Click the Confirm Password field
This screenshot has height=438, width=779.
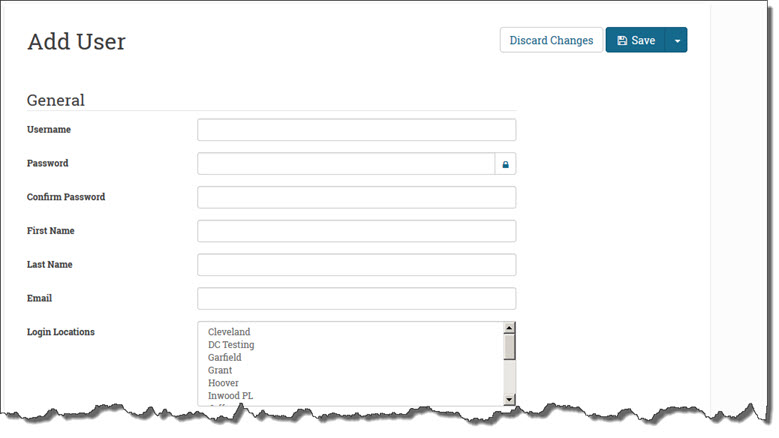coord(356,197)
